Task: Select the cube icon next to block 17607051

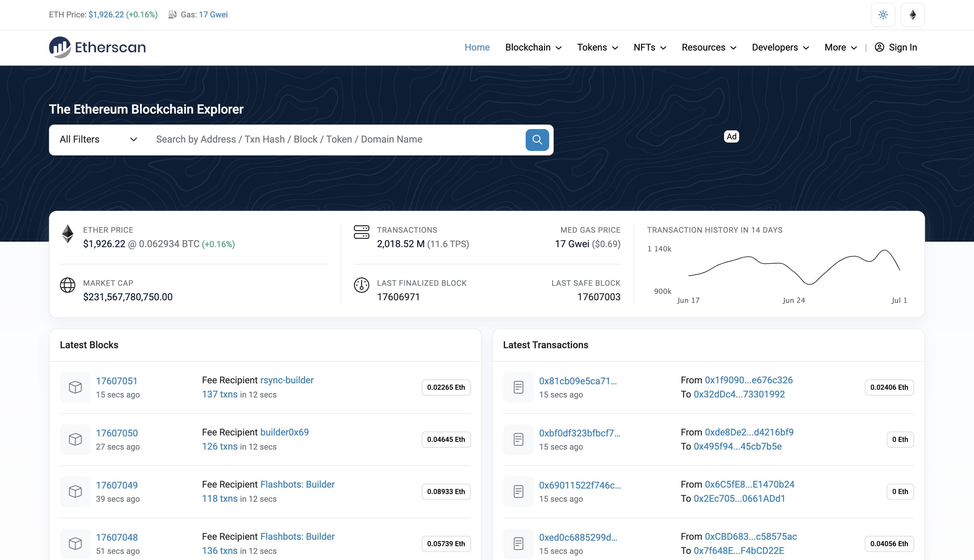Action: 75,387
